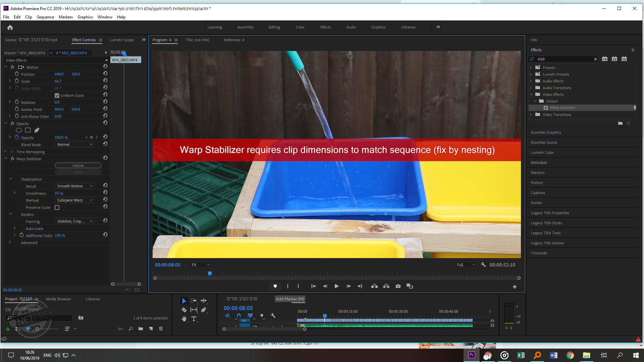This screenshot has height=362, width=644.
Task: Go to home screen icon
Action: pyautogui.click(x=10, y=27)
